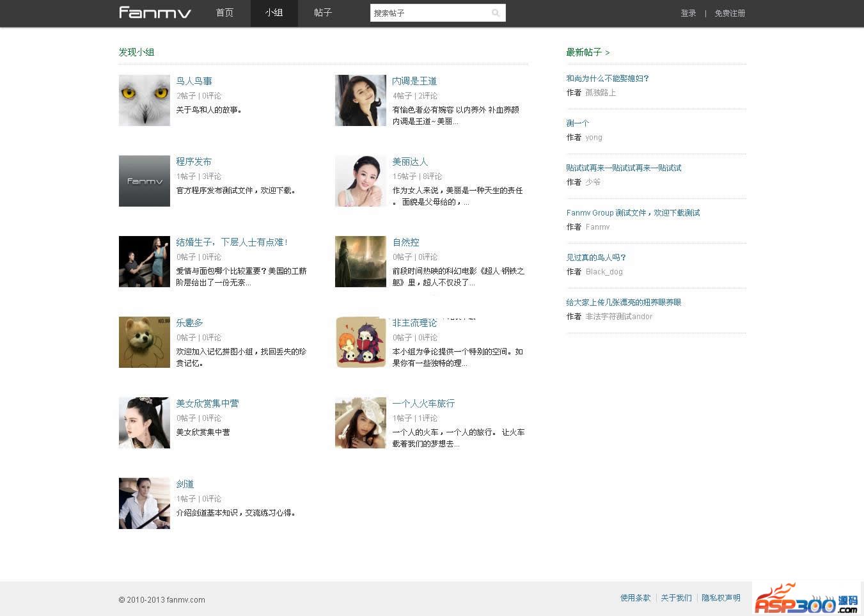Click the 美丽达人 group thumbnail

(x=361, y=181)
